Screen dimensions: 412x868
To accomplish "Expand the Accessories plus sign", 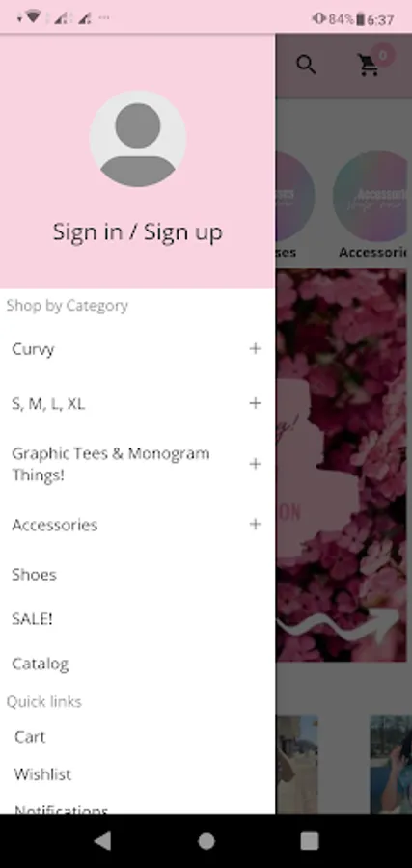I will (x=255, y=524).
